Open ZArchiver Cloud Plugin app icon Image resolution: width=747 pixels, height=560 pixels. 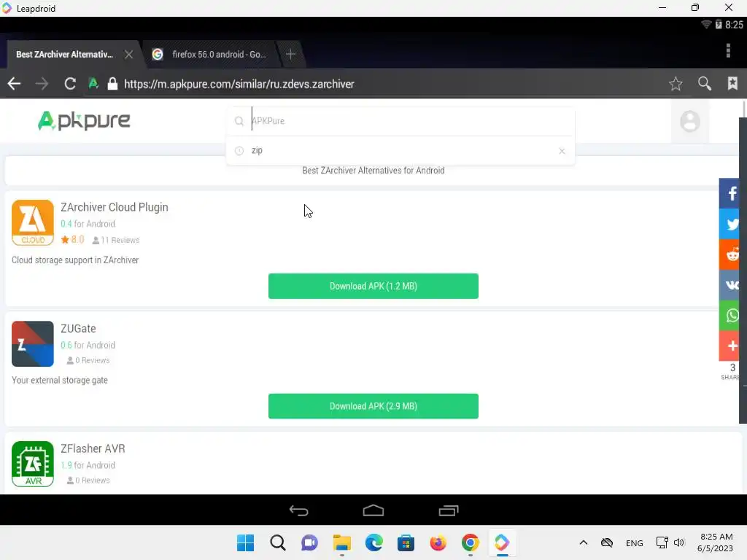32,222
